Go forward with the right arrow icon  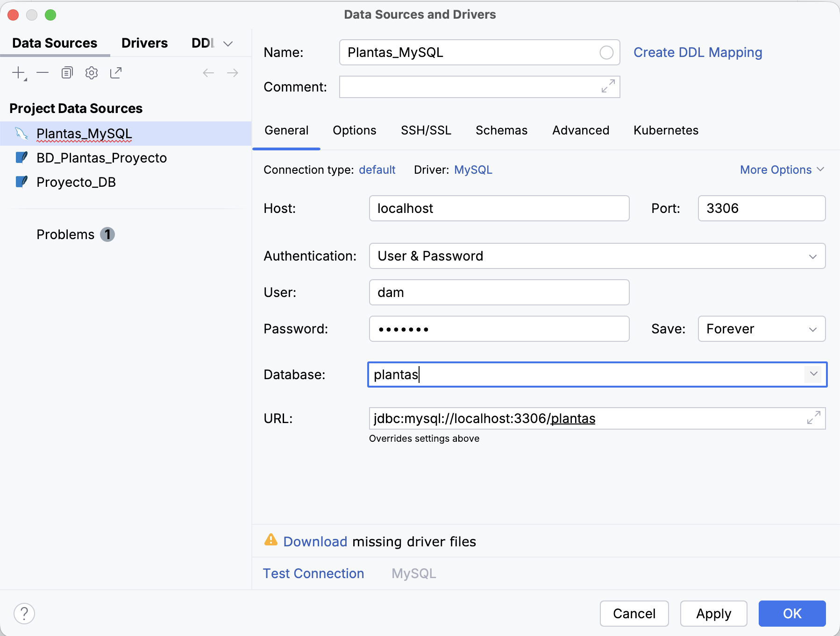[x=233, y=73]
